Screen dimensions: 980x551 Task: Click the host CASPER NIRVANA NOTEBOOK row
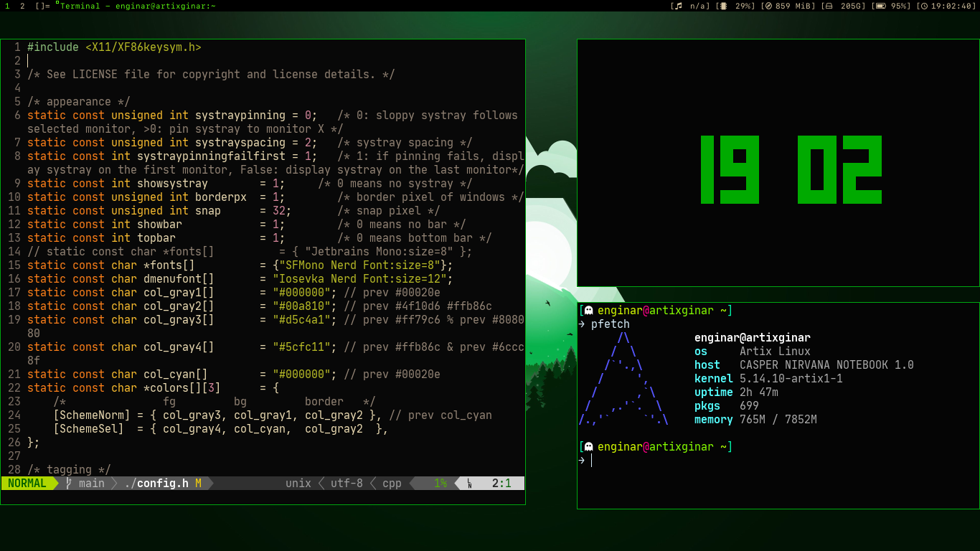[x=804, y=365]
